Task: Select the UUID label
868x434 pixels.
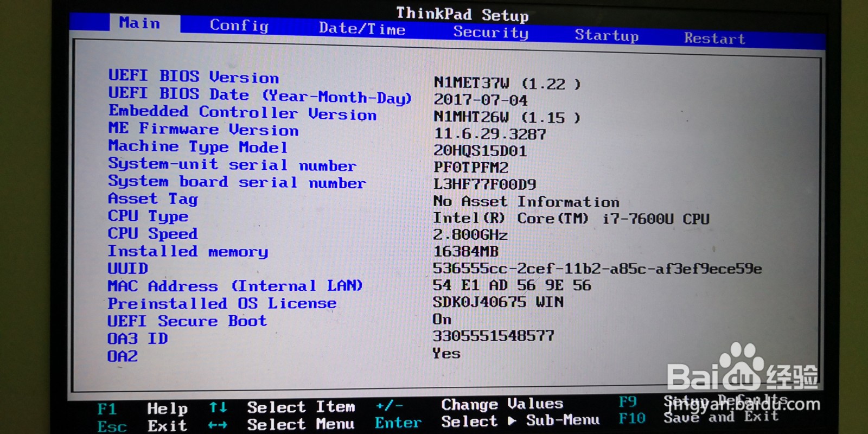Action: click(x=127, y=269)
